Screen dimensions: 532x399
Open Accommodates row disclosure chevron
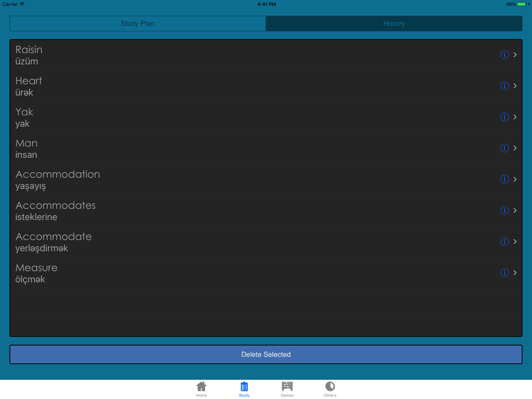pos(515,210)
